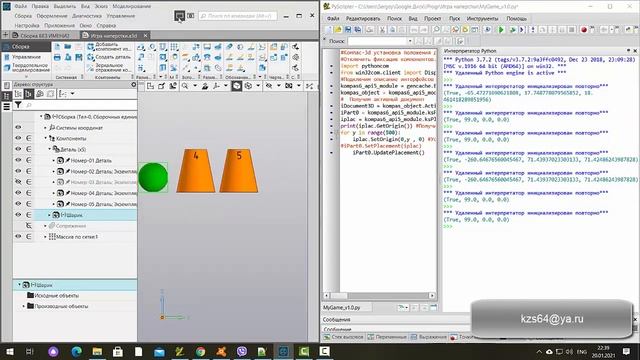Select the Управление toolbar set button
The height and width of the screenshot is (360, 640).
click(26, 57)
